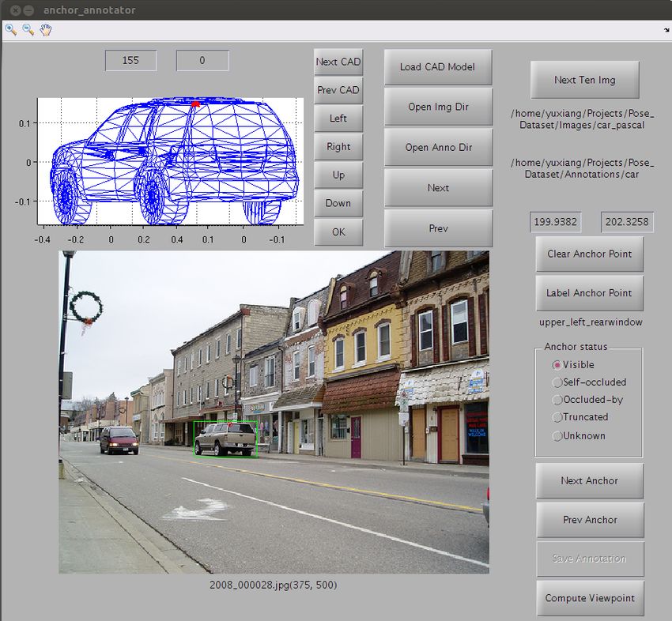The height and width of the screenshot is (621, 672).
Task: Click the field showing 155
Action: (x=130, y=60)
